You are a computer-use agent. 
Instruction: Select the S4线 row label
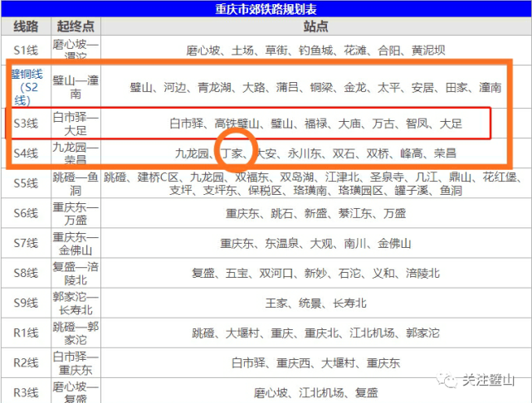pyautogui.click(x=26, y=153)
